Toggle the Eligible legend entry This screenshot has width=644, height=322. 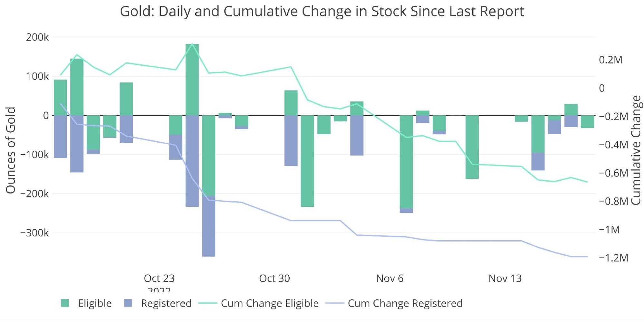point(94,303)
